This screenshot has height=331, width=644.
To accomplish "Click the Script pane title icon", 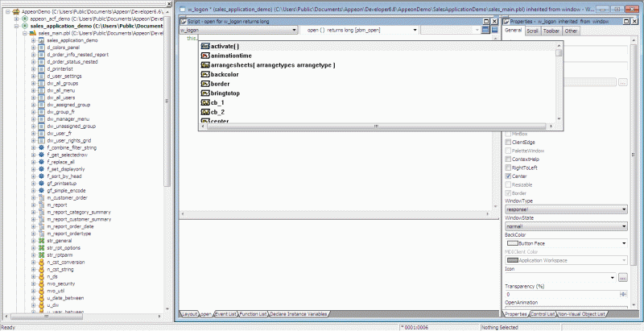I will point(184,22).
